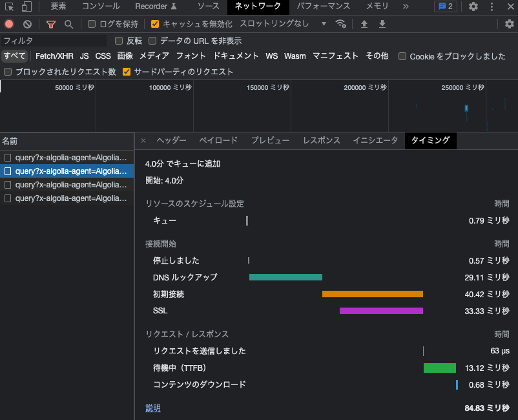
Task: Uncheck キャッシュを無効化 checkbox
Action: [x=154, y=24]
